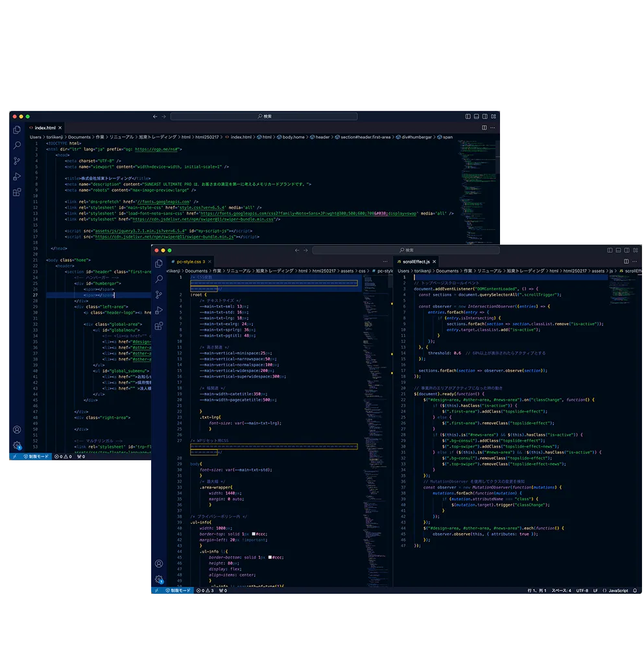Open Accounts icon in the front window
This screenshot has height=669, width=644.
(x=159, y=563)
